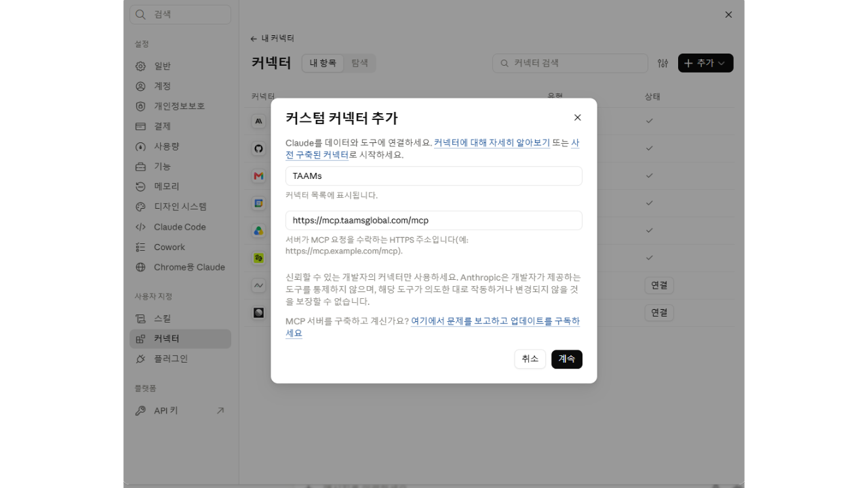Click the GitHub connector icon

258,148
